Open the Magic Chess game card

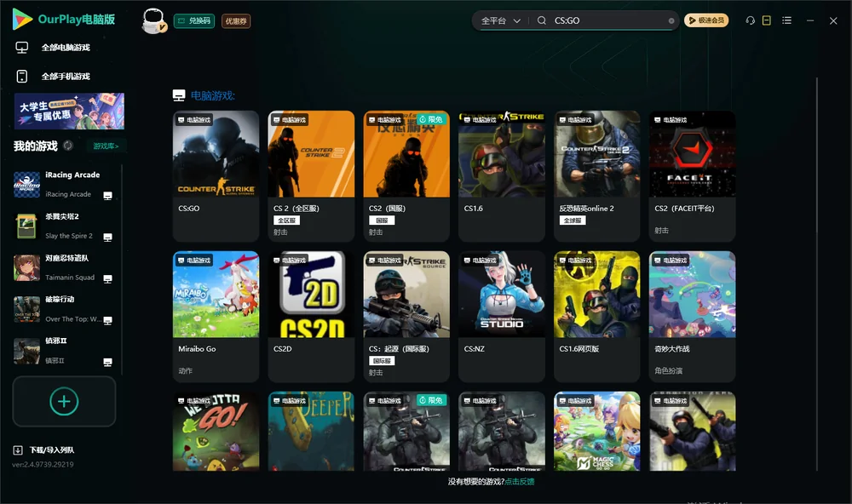(x=596, y=432)
